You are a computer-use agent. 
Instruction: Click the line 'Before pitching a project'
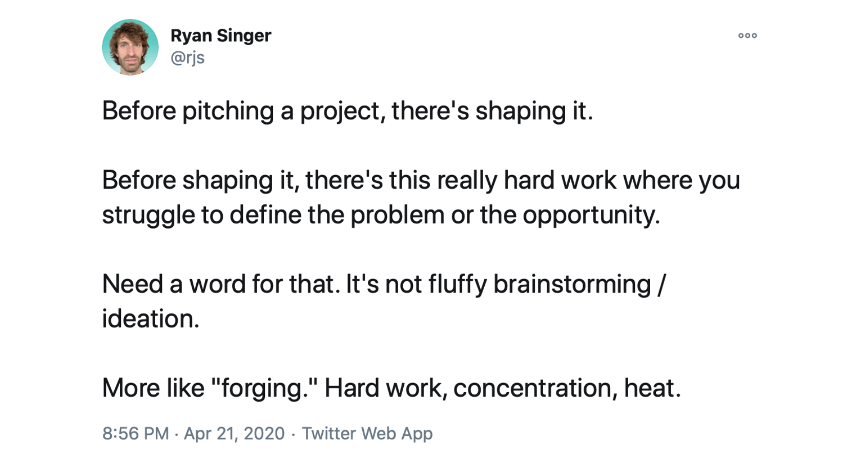point(347,111)
